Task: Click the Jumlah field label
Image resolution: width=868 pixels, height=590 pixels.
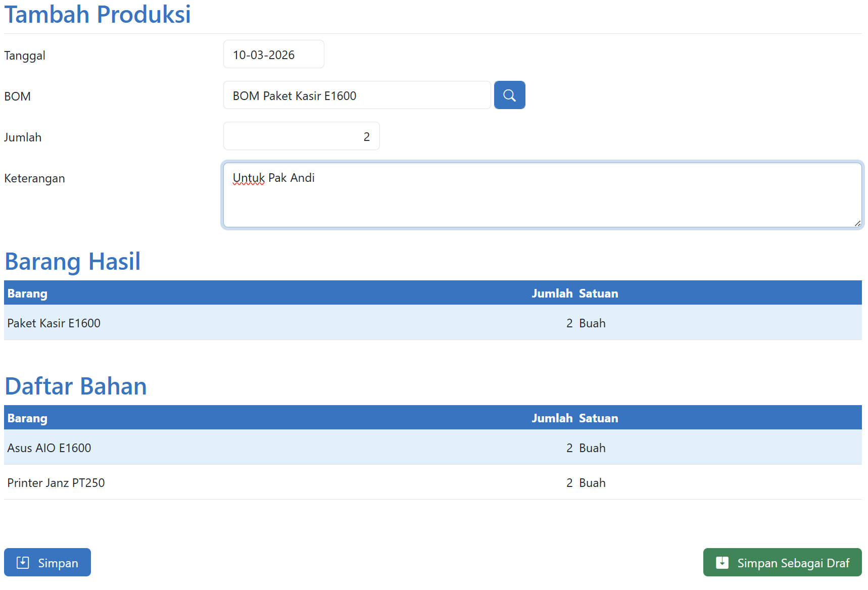Action: click(x=23, y=137)
